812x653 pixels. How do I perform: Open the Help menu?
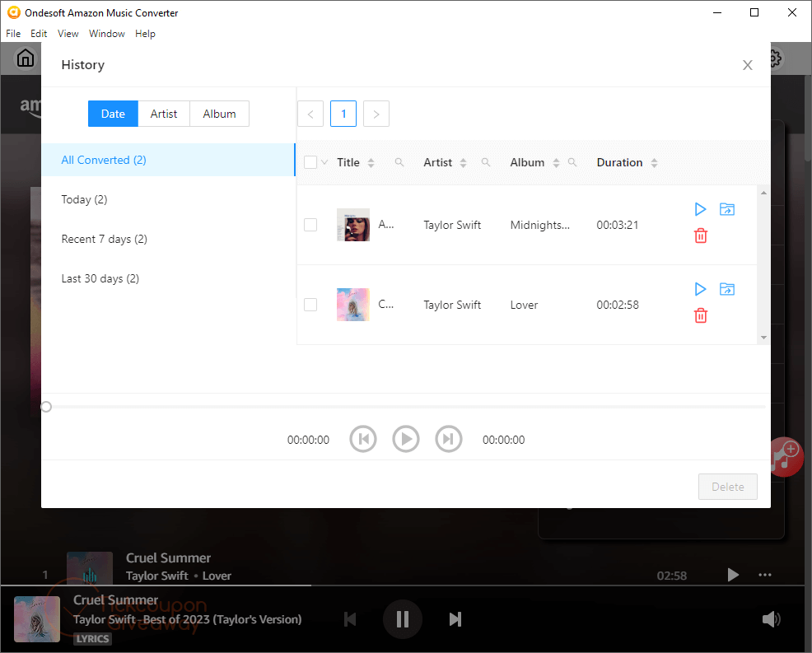(145, 34)
